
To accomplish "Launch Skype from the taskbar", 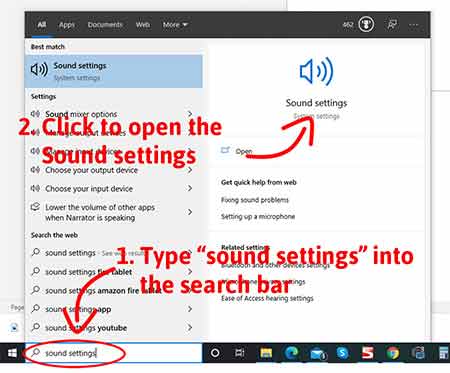I will (x=342, y=353).
